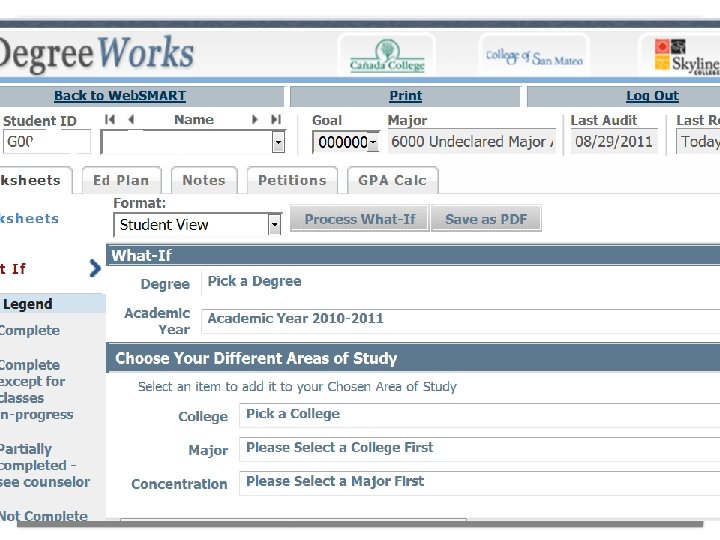Switch to the Ed Plan tab
The image size is (720, 540).
pyautogui.click(x=121, y=180)
